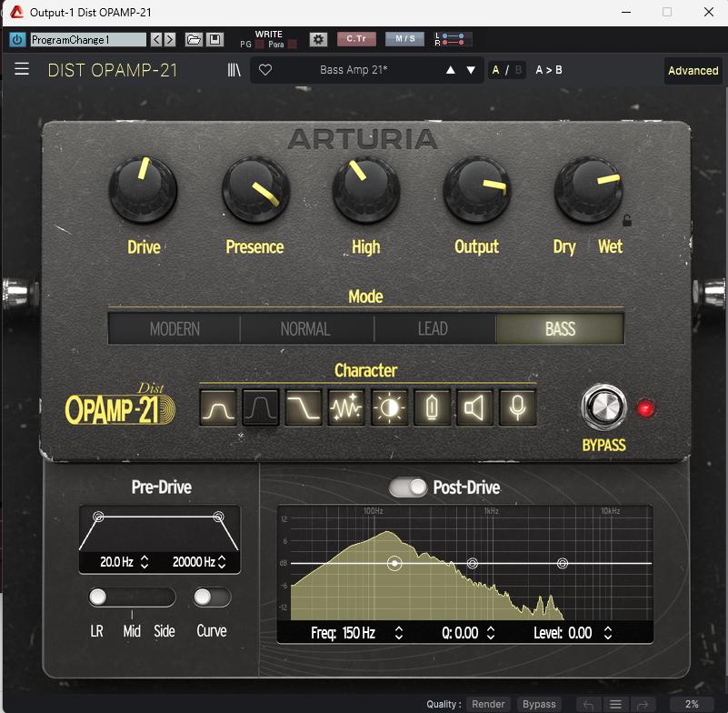Select NORMAL mode
The image size is (728, 713).
coord(305,329)
